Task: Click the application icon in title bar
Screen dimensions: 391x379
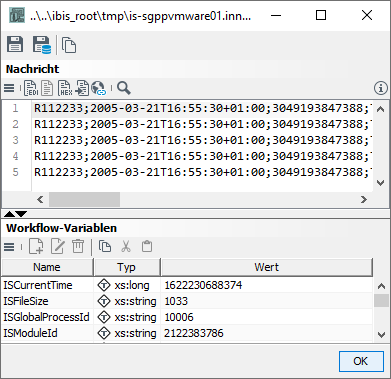Action: pyautogui.click(x=17, y=15)
